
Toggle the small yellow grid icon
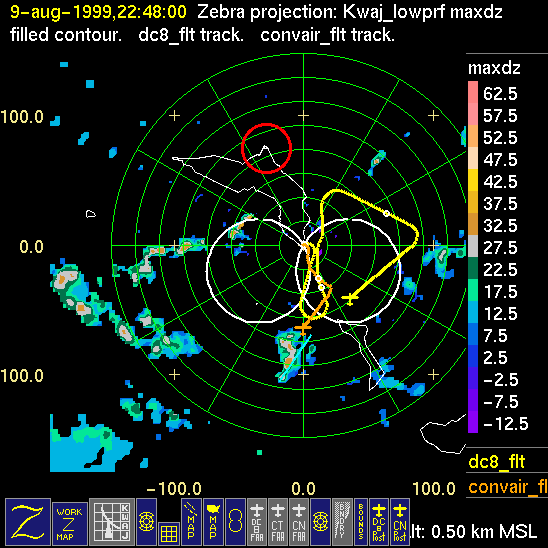pos(169,534)
